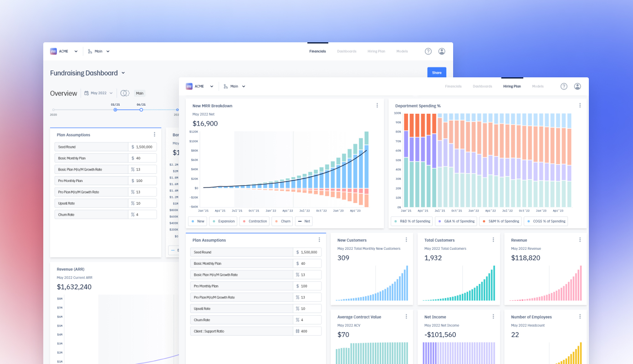The image size is (633, 364).
Task: Open Department Spending % card options menu
Action: (x=580, y=106)
